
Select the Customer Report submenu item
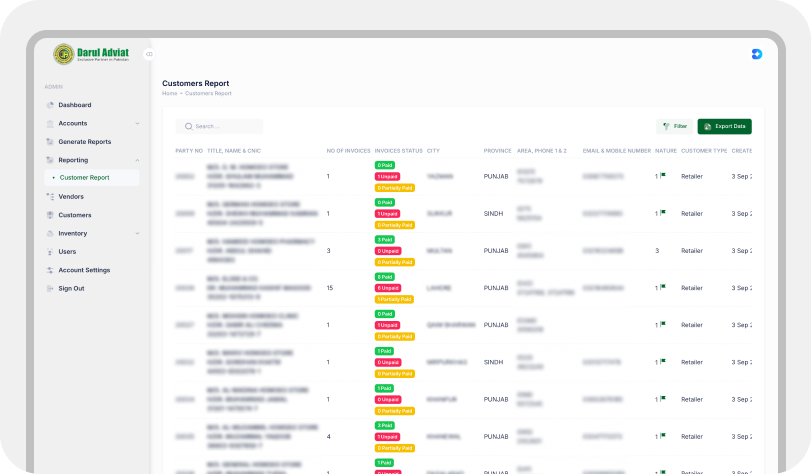92,177
